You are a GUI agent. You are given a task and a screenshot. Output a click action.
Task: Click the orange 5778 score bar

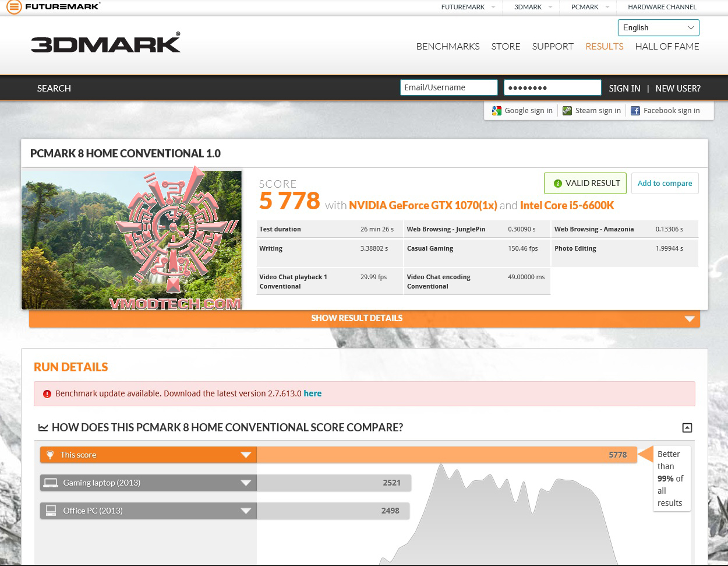pyautogui.click(x=447, y=455)
